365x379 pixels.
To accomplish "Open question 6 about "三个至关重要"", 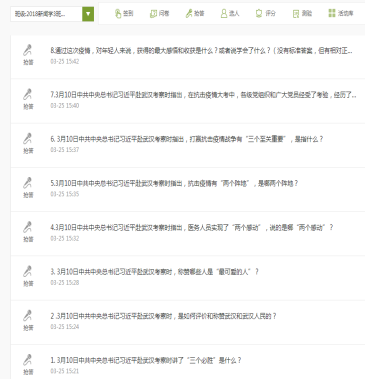I will [x=187, y=139].
